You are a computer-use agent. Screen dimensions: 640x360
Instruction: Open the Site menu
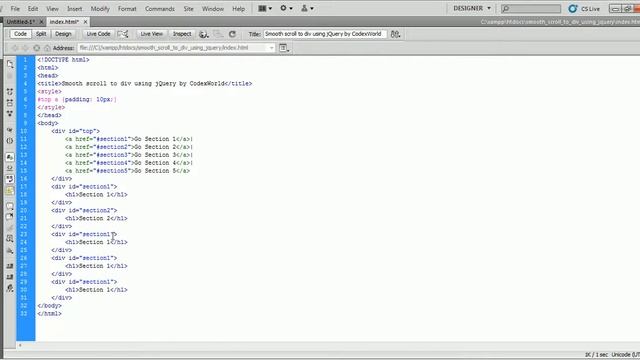click(x=188, y=9)
